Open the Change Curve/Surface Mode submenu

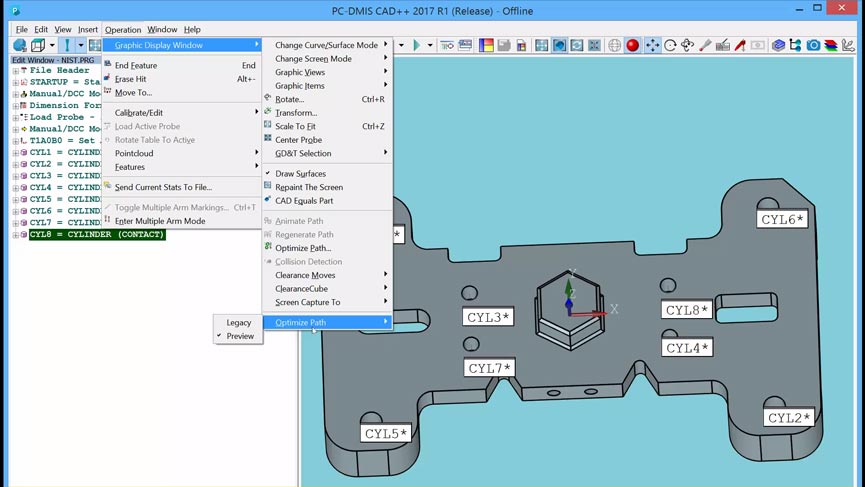[x=326, y=45]
